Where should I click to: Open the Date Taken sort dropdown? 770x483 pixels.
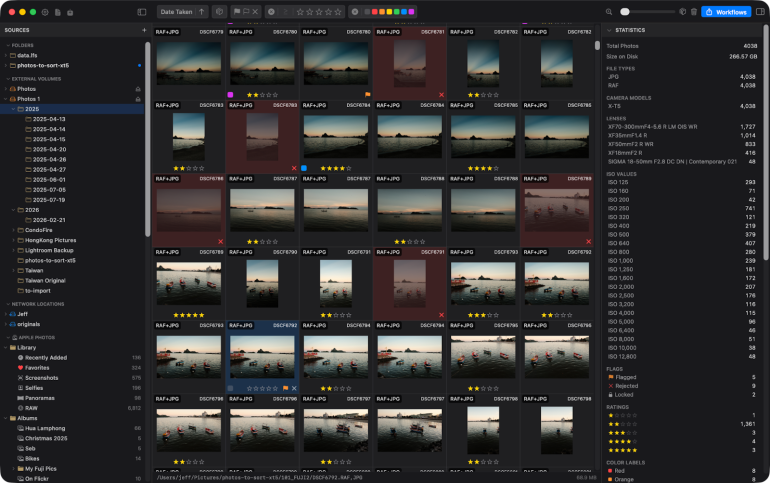pos(176,12)
